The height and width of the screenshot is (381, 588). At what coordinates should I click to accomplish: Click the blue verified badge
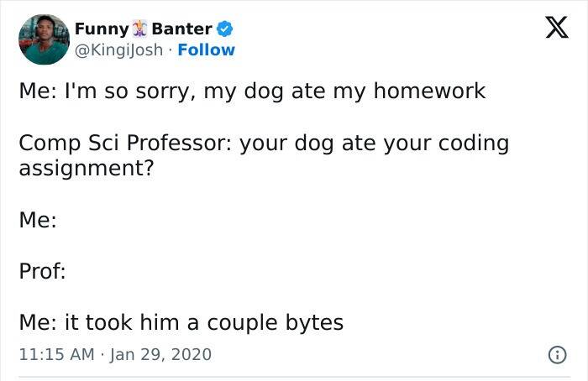point(225,29)
